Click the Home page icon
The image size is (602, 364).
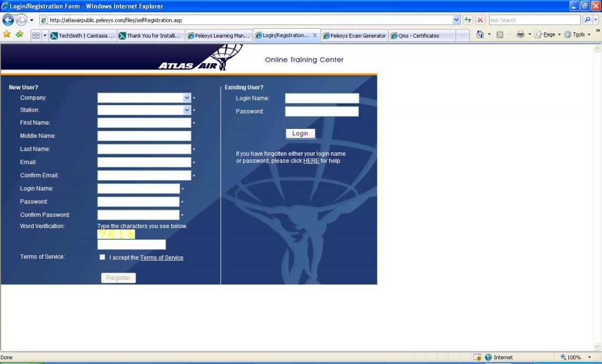[x=480, y=35]
